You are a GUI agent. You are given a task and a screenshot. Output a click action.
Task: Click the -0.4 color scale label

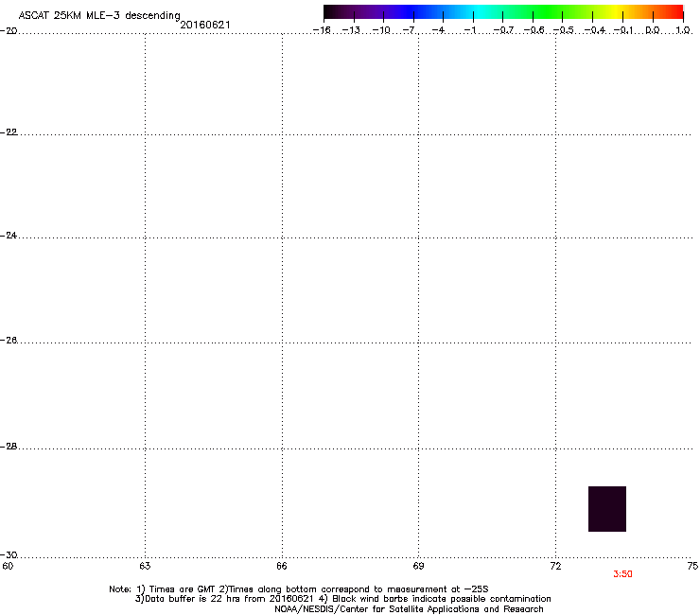coord(595,30)
